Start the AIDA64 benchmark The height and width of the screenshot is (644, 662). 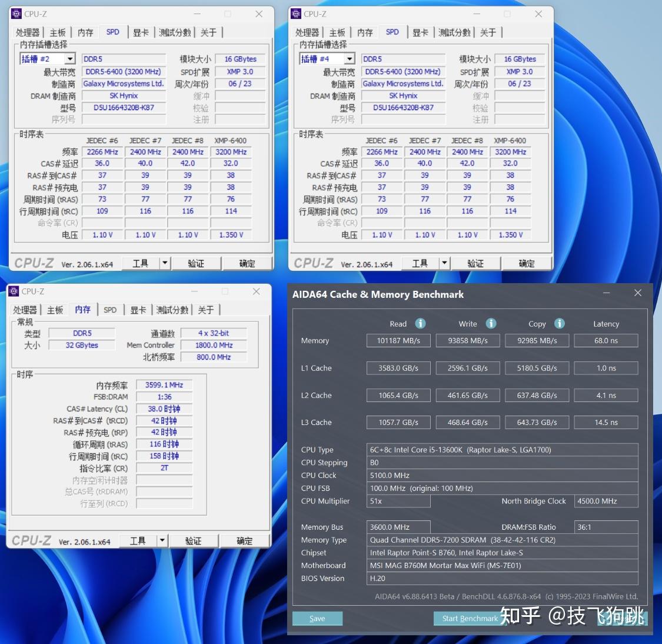[x=470, y=618]
